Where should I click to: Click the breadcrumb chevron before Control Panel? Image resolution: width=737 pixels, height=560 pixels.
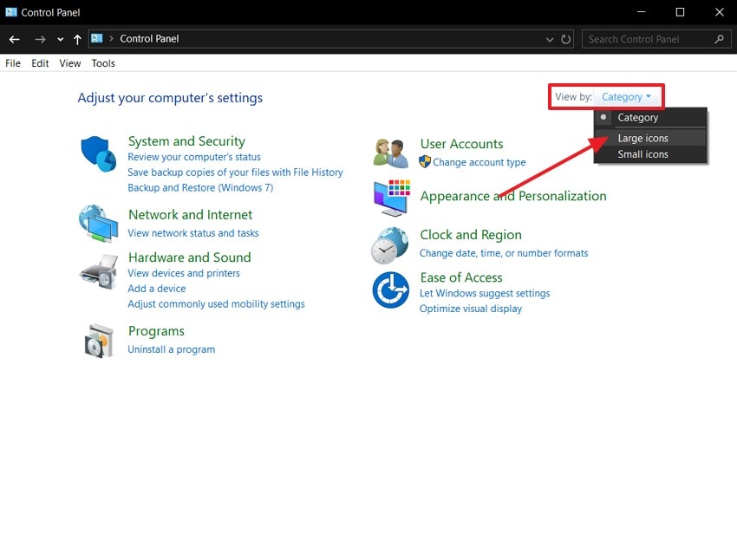[111, 38]
